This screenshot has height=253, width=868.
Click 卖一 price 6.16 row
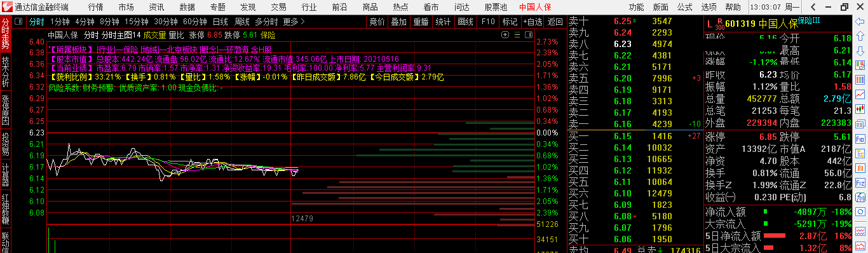pos(635,124)
